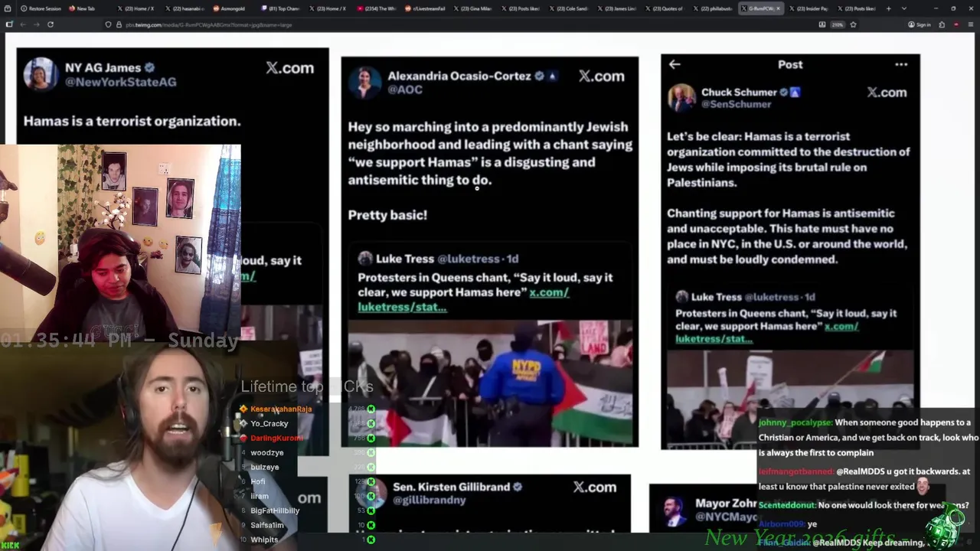980x551 pixels.
Task: Bookmark this page with the star icon
Action: 853,24
